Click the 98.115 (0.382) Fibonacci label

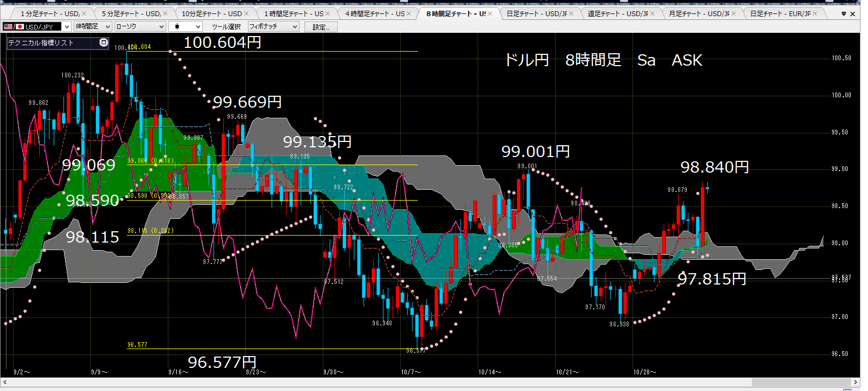tap(151, 231)
